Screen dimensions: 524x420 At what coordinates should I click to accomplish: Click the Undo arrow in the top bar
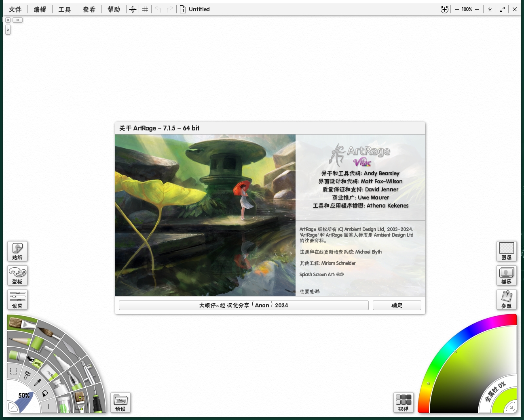pos(158,9)
